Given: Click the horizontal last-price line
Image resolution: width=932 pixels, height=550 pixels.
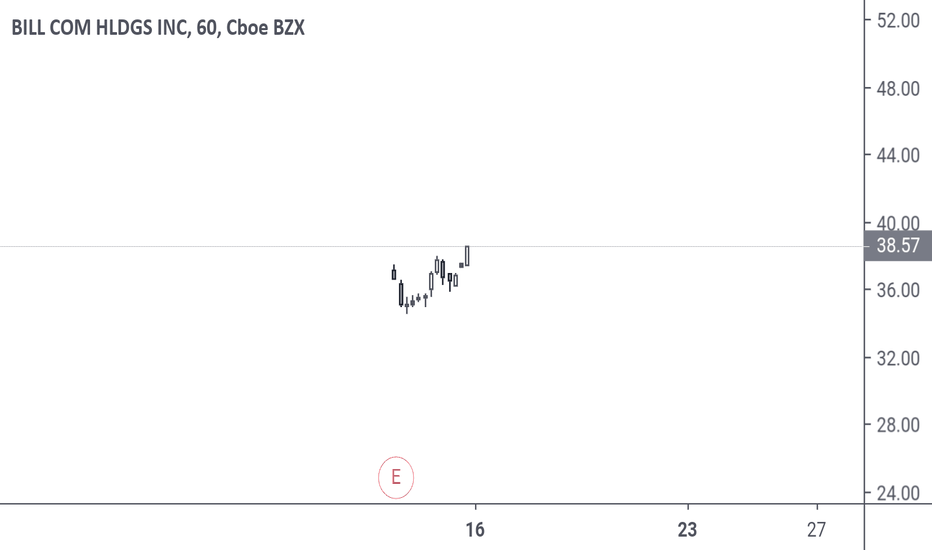Looking at the screenshot, I should pos(432,246).
